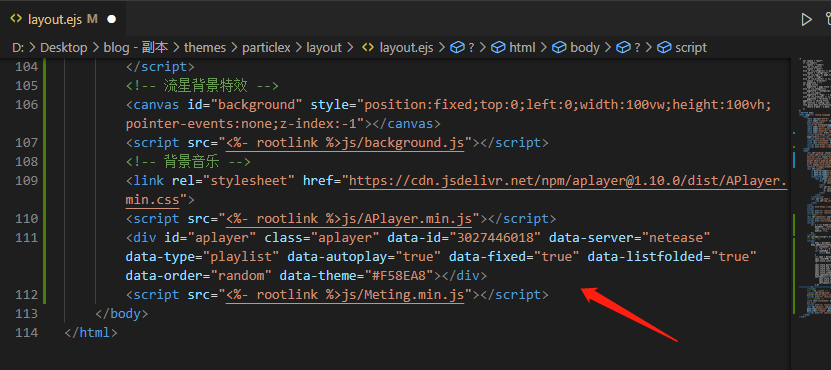Viewport: 831px width, 370px height.
Task: Click the script symbol breadcrumb
Action: tap(691, 48)
